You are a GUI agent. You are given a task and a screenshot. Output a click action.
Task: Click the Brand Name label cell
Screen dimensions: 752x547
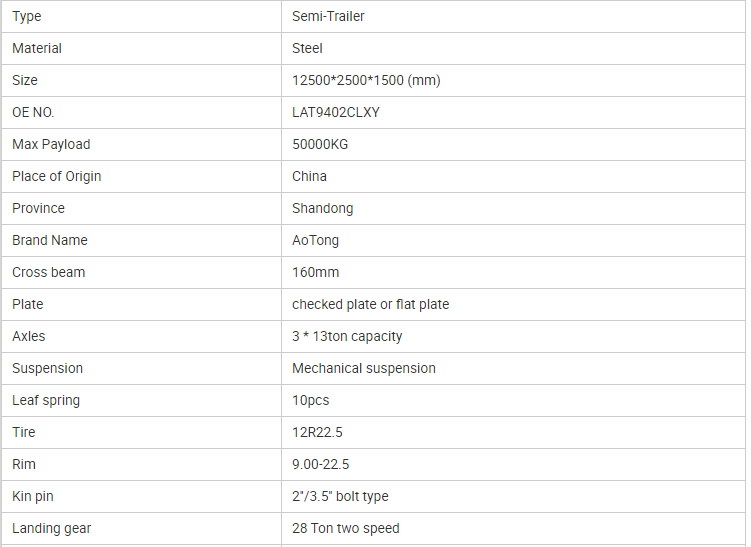[x=141, y=240]
